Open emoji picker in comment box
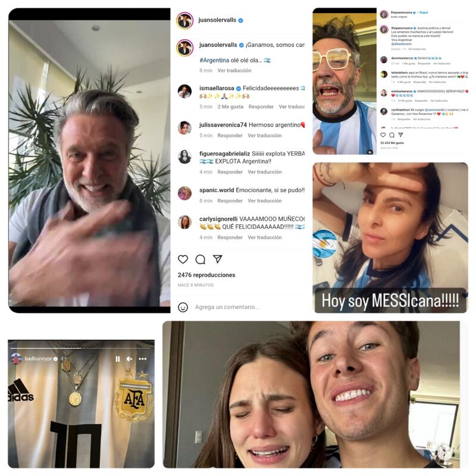 tap(183, 307)
